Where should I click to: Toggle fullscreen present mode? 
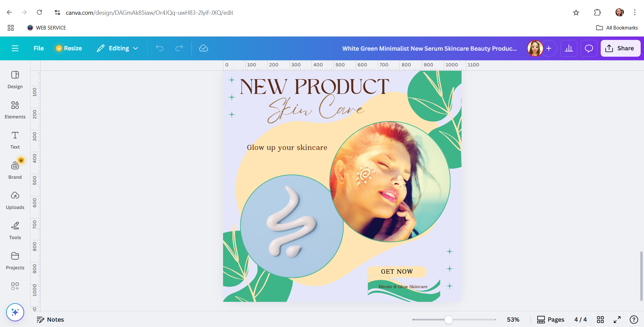[617, 320]
